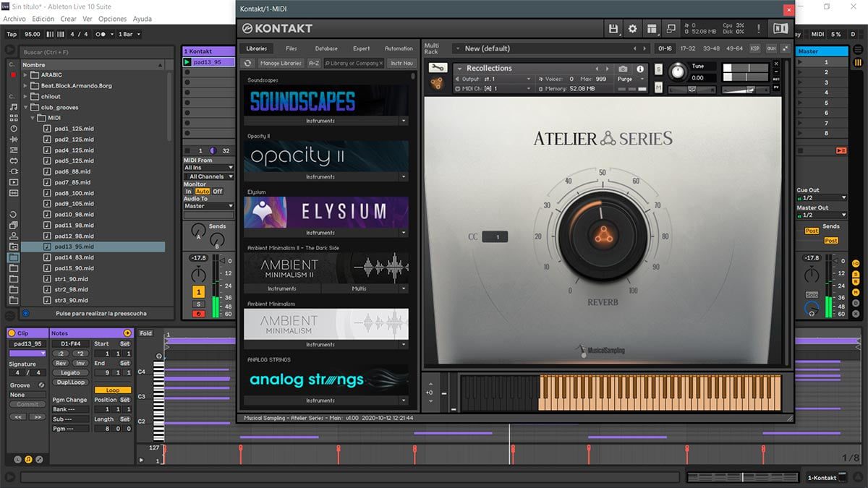This screenshot has height=488, width=868.
Task: Click refresh libraries icon in Kontakt browser
Action: [x=248, y=64]
